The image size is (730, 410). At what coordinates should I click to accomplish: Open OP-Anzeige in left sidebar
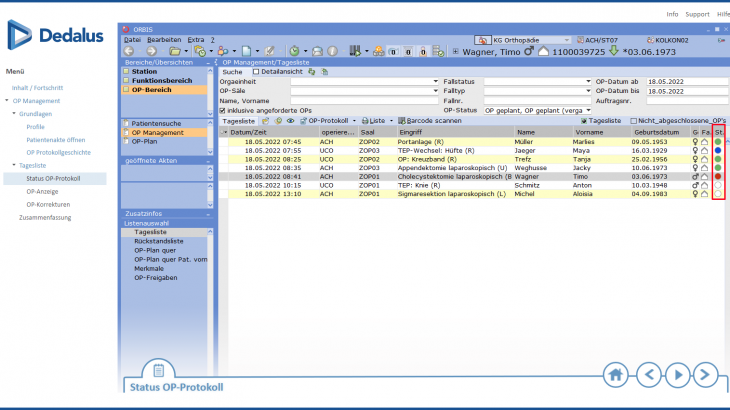42,191
